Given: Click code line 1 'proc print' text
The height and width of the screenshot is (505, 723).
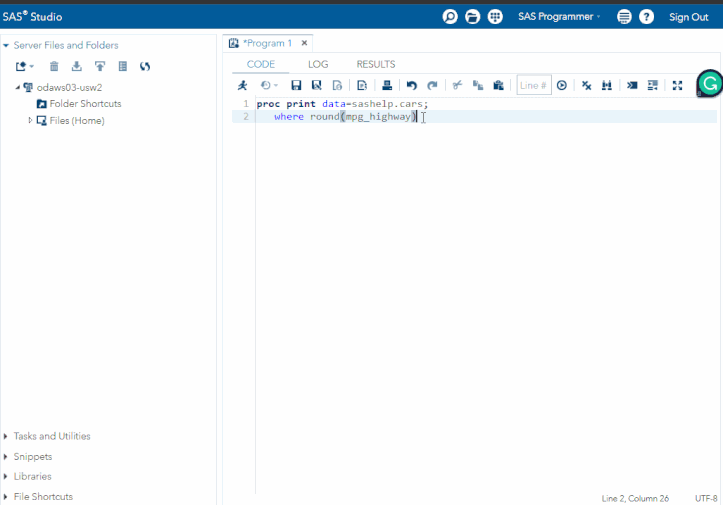Looking at the screenshot, I should [286, 104].
